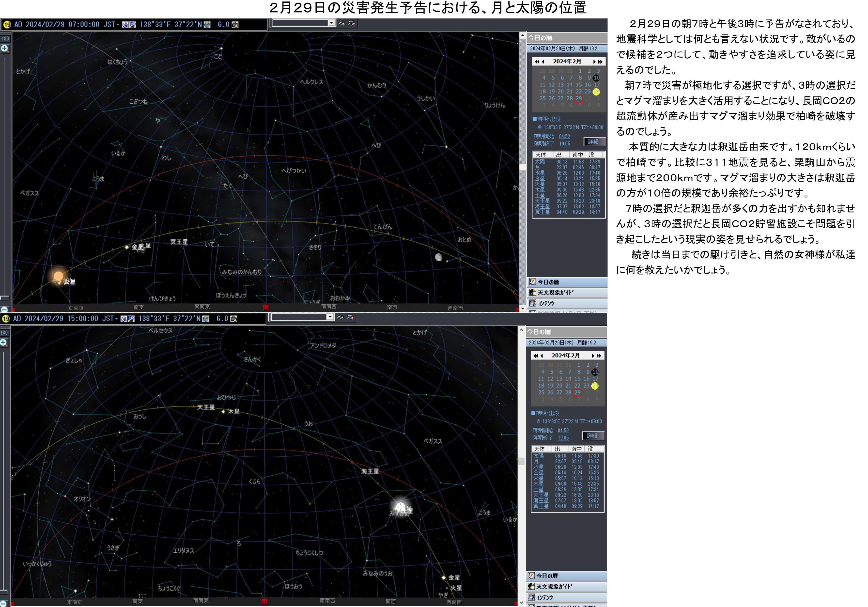Go to previous month in the top calendar
The height and width of the screenshot is (607, 868).
point(543,62)
